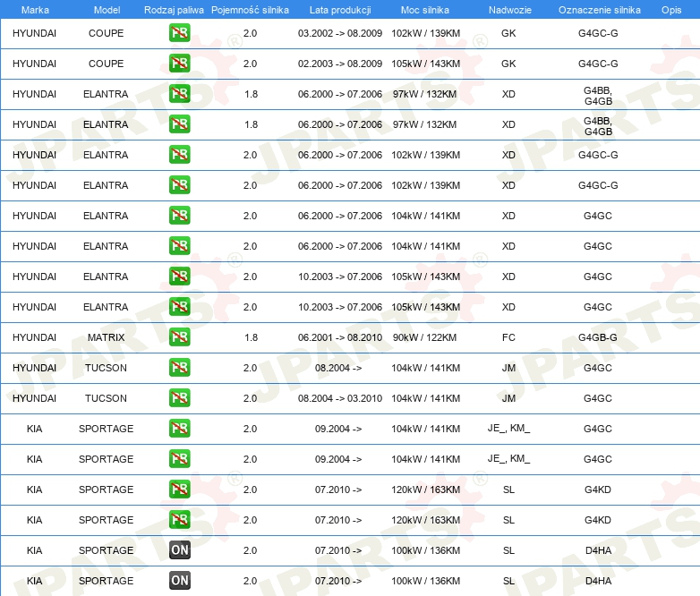Click the PB icon in the first Elantra 104kW / 141KM row

point(179,216)
